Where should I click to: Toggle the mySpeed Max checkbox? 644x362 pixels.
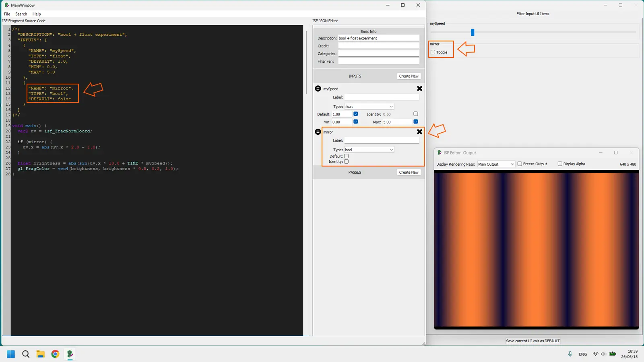pyautogui.click(x=415, y=121)
